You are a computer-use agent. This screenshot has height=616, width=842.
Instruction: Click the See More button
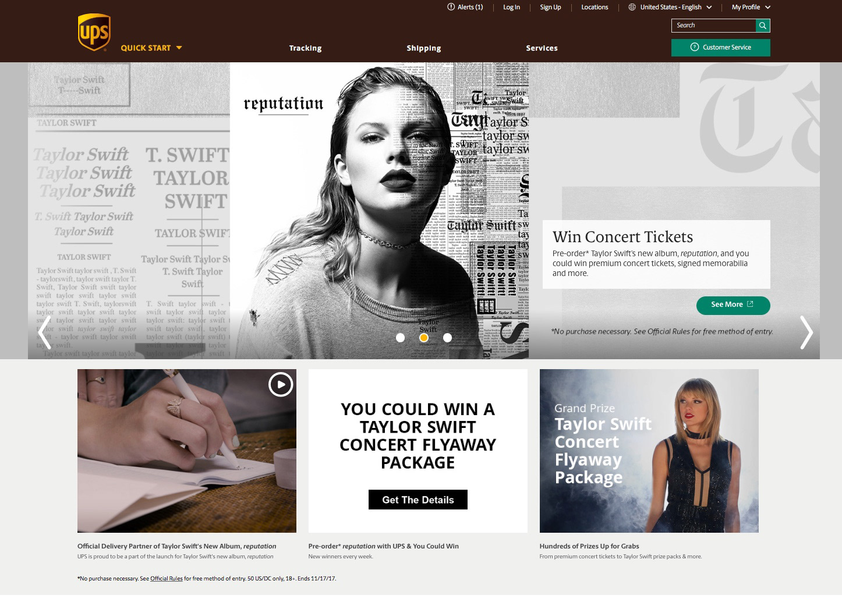click(x=733, y=305)
